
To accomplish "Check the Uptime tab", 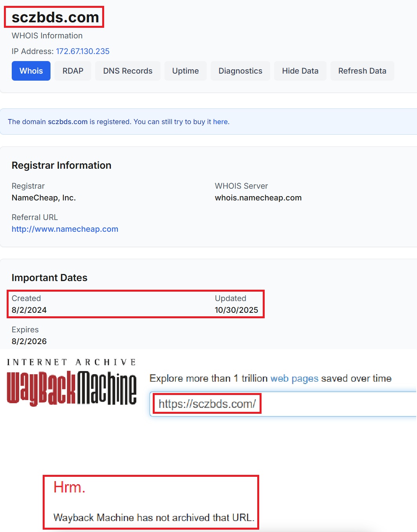I will 185,71.
